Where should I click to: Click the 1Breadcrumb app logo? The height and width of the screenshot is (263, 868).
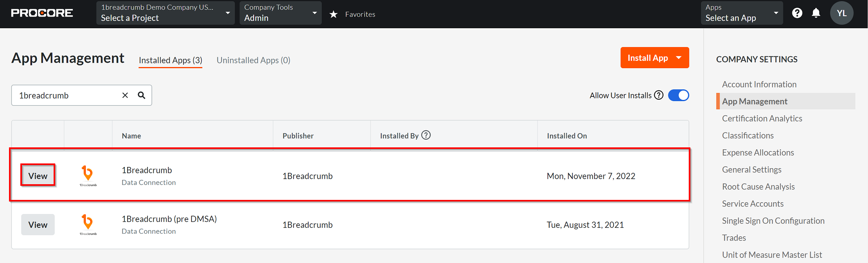pyautogui.click(x=88, y=176)
